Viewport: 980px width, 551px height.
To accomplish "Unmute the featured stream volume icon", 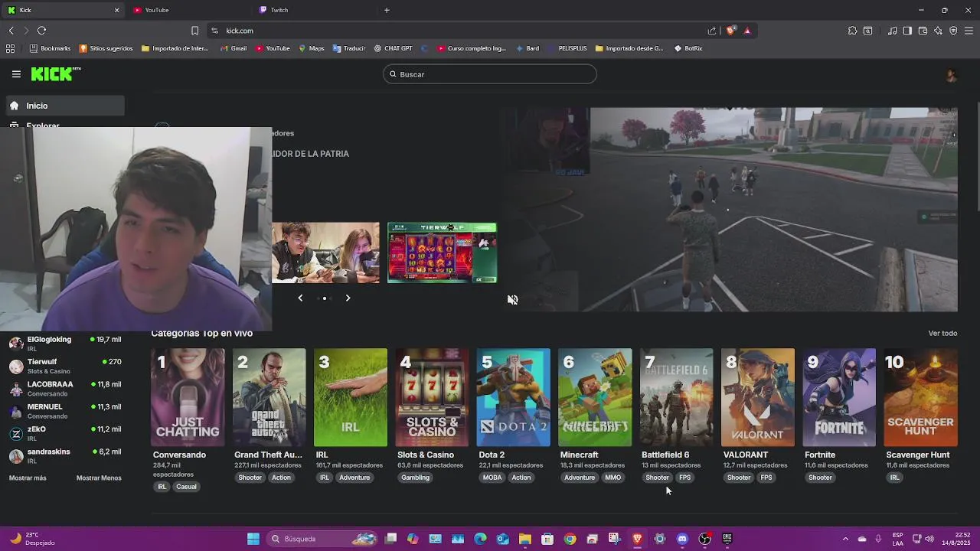I will (x=512, y=299).
